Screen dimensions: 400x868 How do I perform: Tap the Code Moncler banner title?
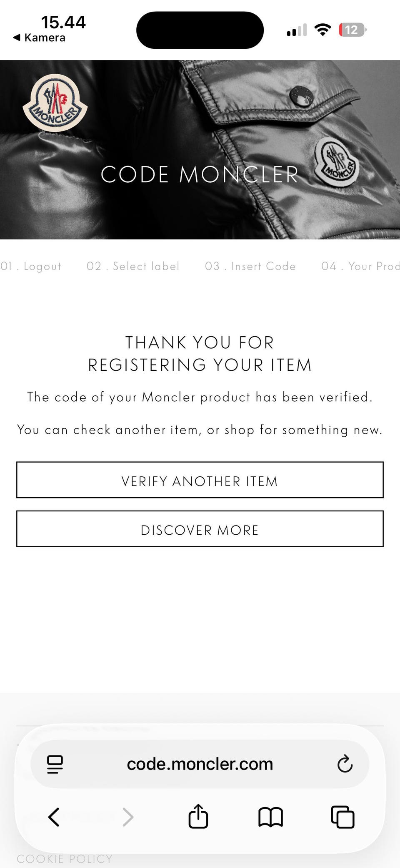pyautogui.click(x=200, y=174)
